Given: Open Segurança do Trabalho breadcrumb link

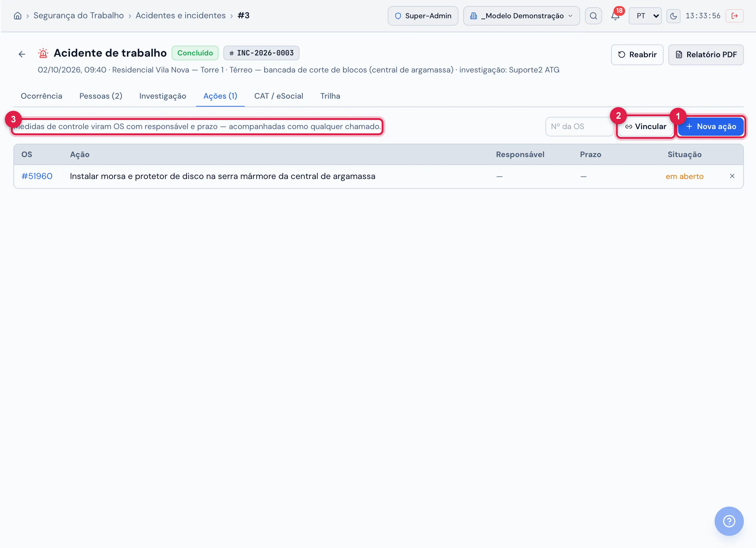Looking at the screenshot, I should point(79,16).
